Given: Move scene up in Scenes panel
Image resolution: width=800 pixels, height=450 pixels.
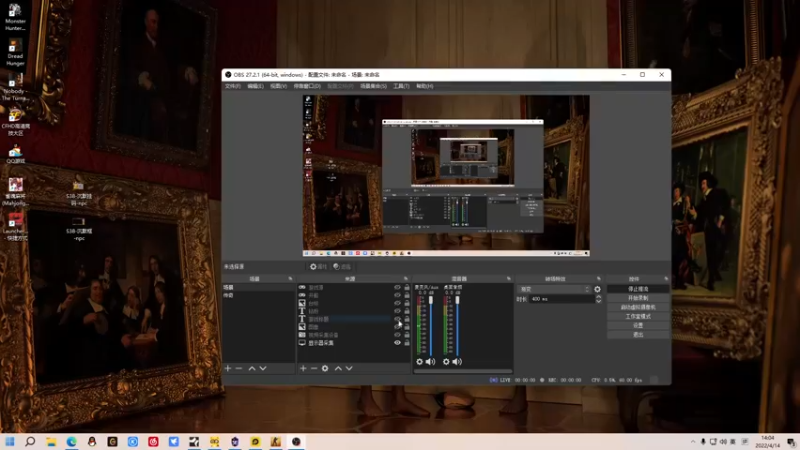Looking at the screenshot, I should pos(252,368).
